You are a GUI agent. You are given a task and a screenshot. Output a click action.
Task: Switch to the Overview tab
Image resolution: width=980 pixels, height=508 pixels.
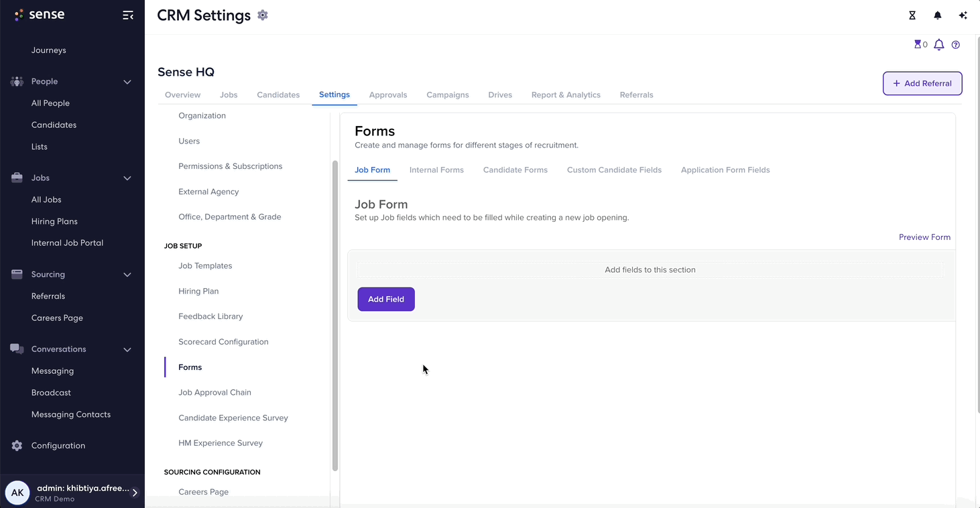182,94
